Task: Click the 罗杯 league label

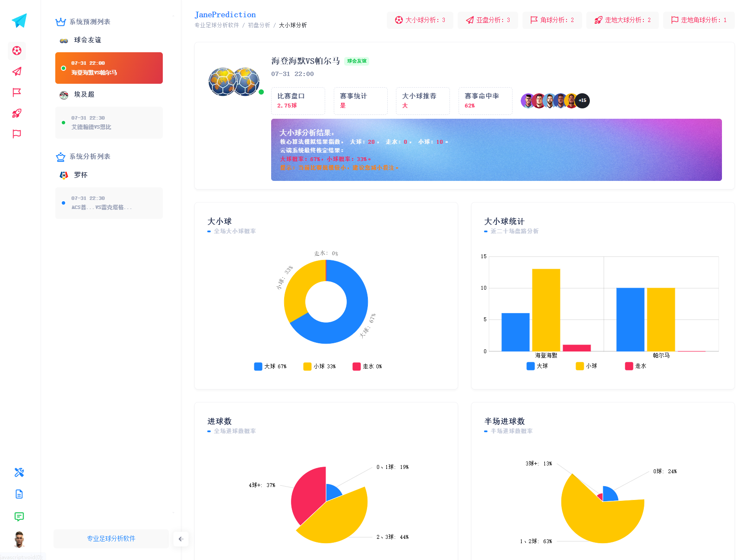Action: 81,175
